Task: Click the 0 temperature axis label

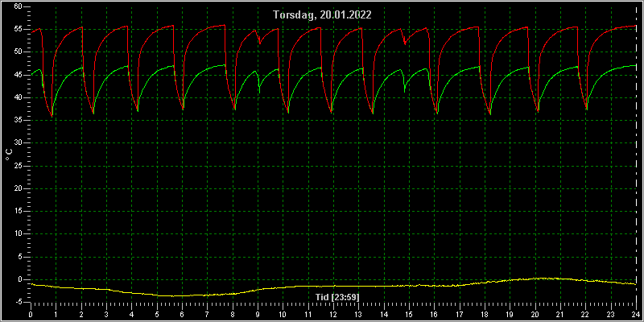Action: point(21,279)
